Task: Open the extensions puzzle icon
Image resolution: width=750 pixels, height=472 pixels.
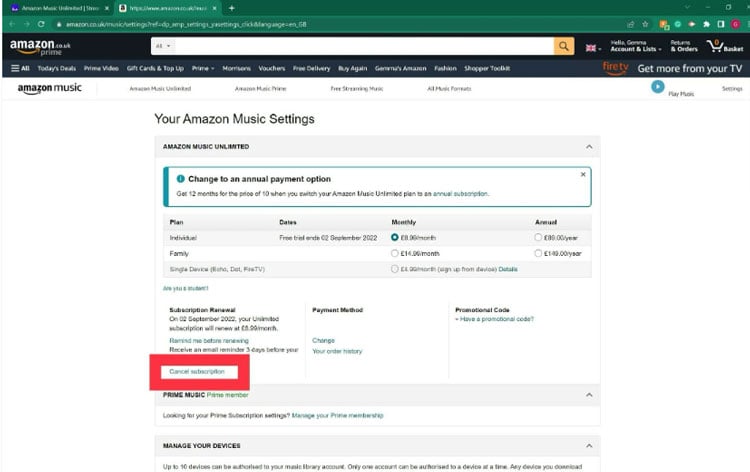Action: (x=706, y=24)
